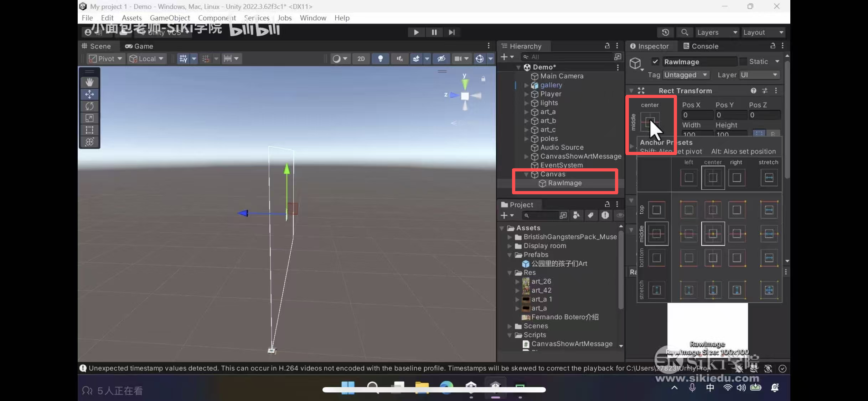Open GameObject menu
Screen dimensions: 868x401
(x=170, y=18)
